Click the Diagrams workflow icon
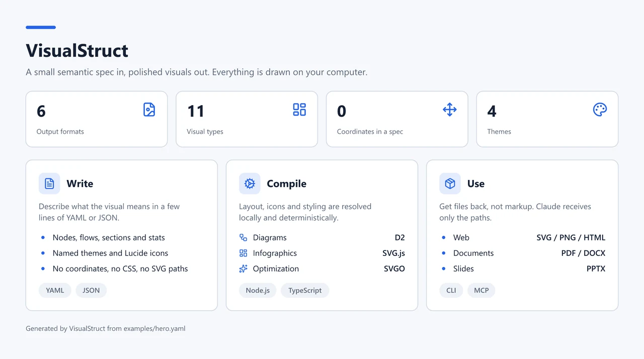Image resolution: width=644 pixels, height=359 pixels. tap(244, 238)
